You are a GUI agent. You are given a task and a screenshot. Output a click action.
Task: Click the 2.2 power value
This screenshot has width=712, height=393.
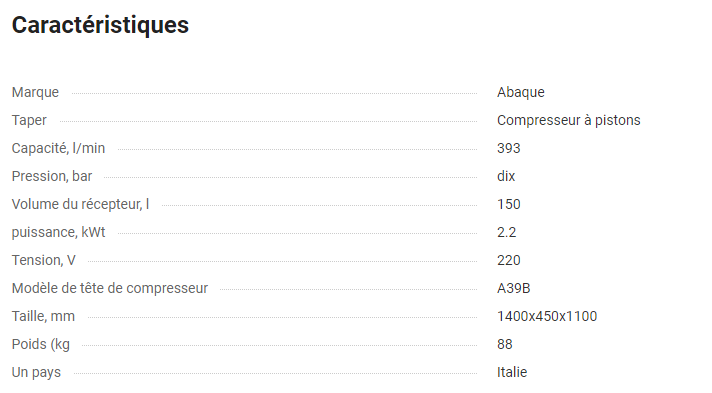coord(506,233)
